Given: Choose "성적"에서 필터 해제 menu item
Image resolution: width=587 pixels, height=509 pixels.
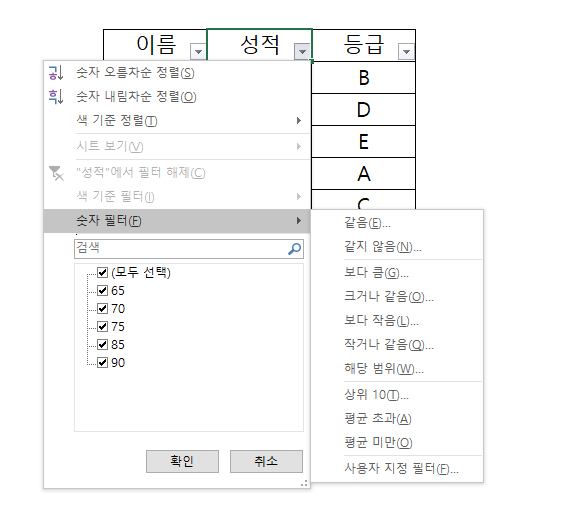Looking at the screenshot, I should pos(177,173).
